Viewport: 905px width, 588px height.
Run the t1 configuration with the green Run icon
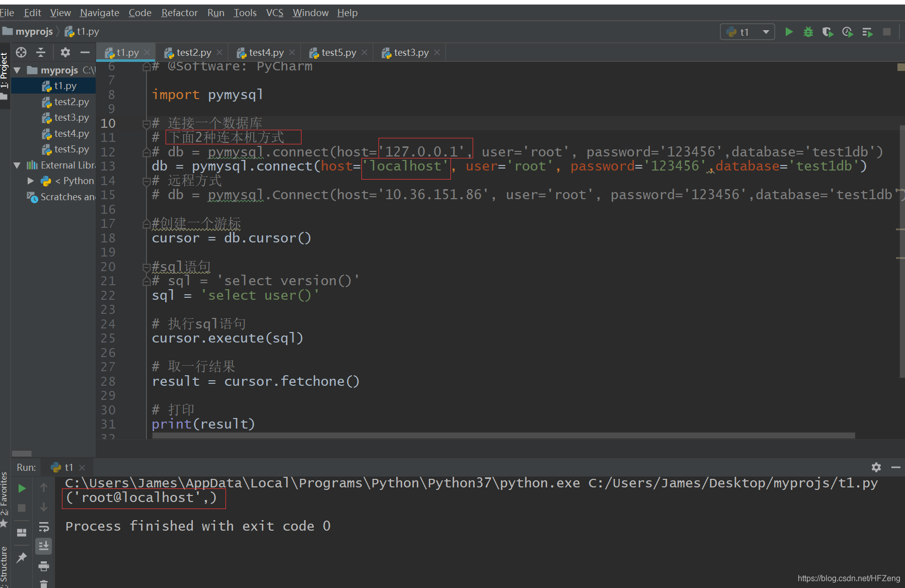(789, 31)
